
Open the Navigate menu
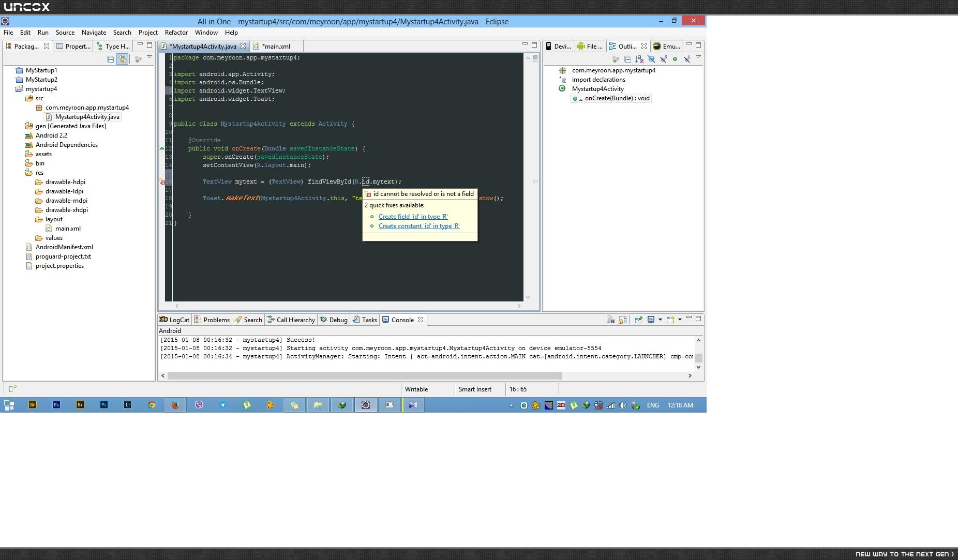94,33
